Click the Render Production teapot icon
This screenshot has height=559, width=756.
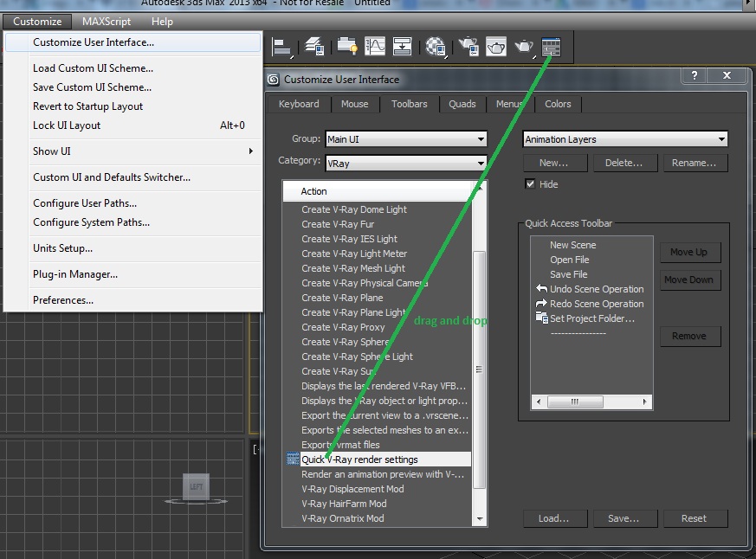tap(524, 47)
